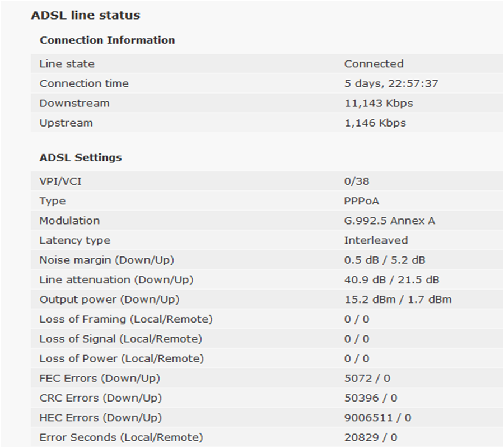Click the 'VPI/VCI' label
The width and height of the screenshot is (504, 448).
60,181
